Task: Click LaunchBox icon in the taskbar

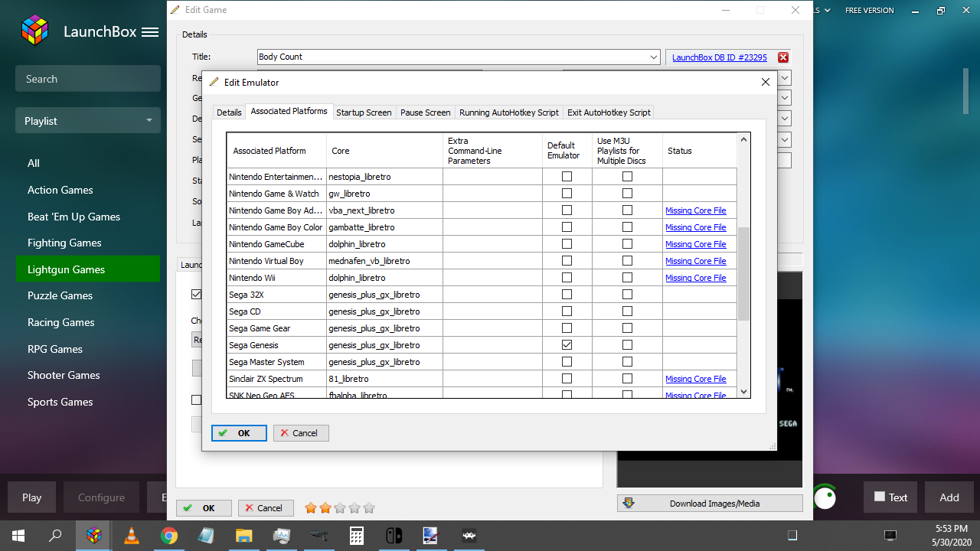Action: coord(94,536)
